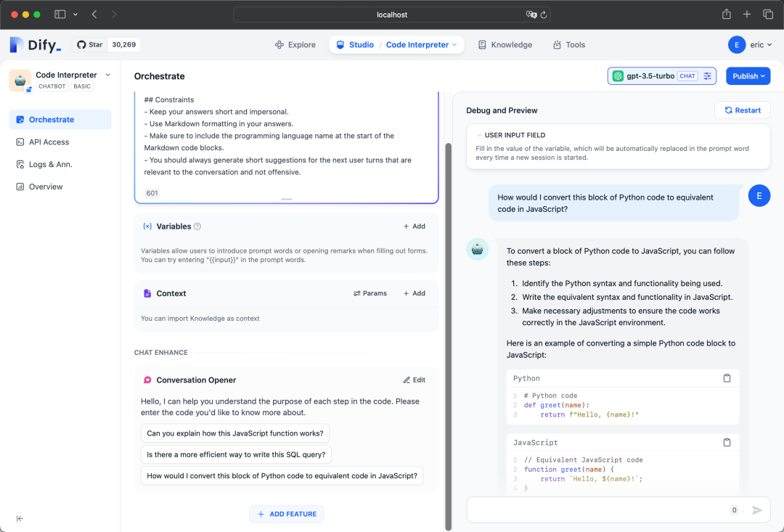Copy the Python code block
784x532 pixels.
pos(727,379)
